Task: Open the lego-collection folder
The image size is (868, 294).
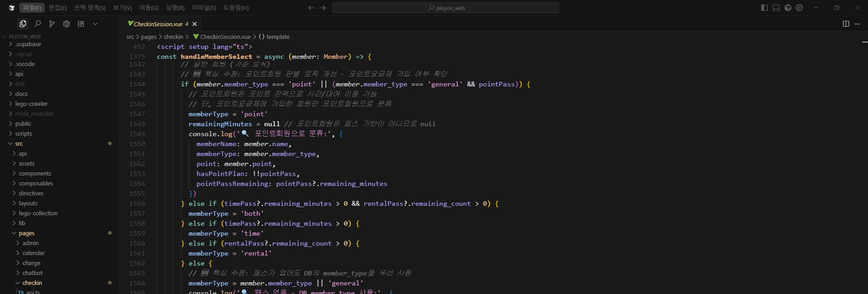Action: [59, 213]
